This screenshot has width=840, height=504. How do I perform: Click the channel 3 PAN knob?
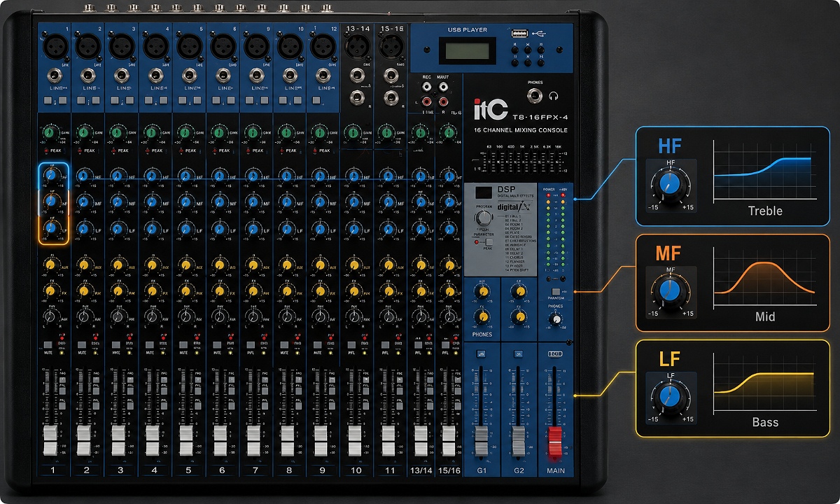(x=118, y=316)
